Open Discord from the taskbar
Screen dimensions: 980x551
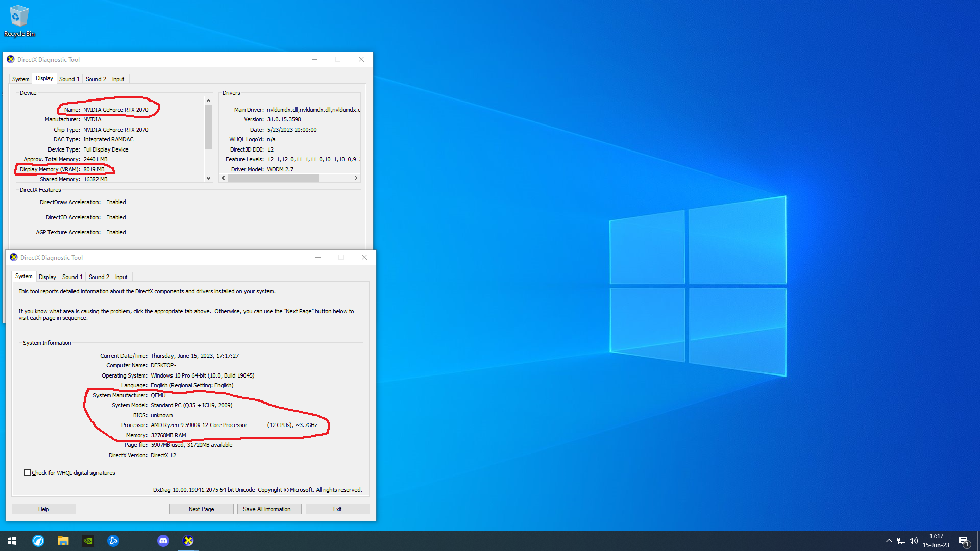point(163,541)
